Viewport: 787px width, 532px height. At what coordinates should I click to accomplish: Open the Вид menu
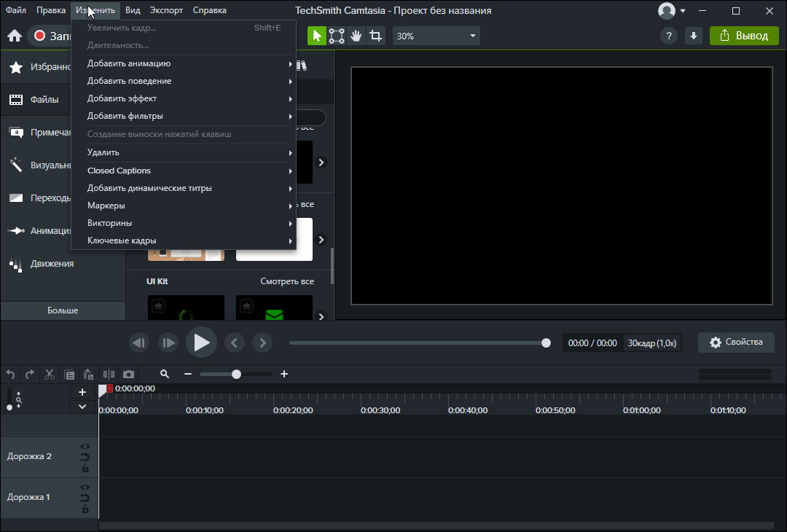click(x=133, y=10)
